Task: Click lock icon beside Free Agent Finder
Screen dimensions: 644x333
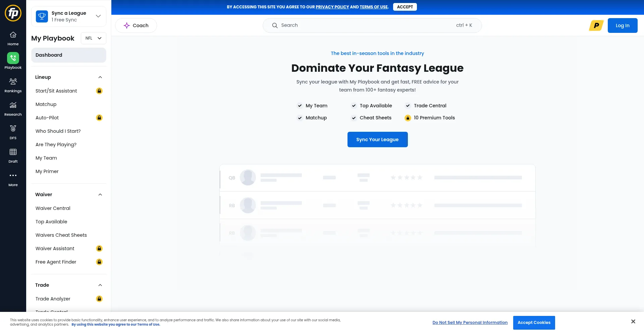Action: (99, 262)
